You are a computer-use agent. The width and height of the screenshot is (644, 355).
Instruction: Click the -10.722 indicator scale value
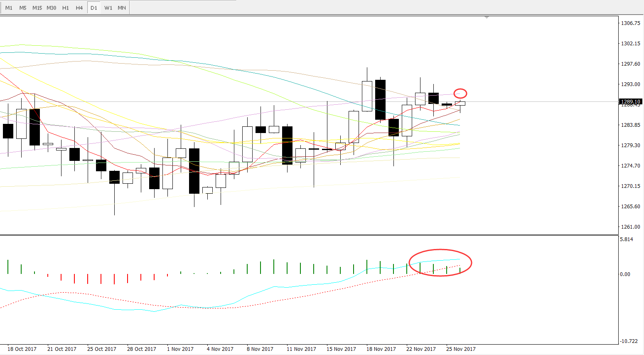[629, 341]
